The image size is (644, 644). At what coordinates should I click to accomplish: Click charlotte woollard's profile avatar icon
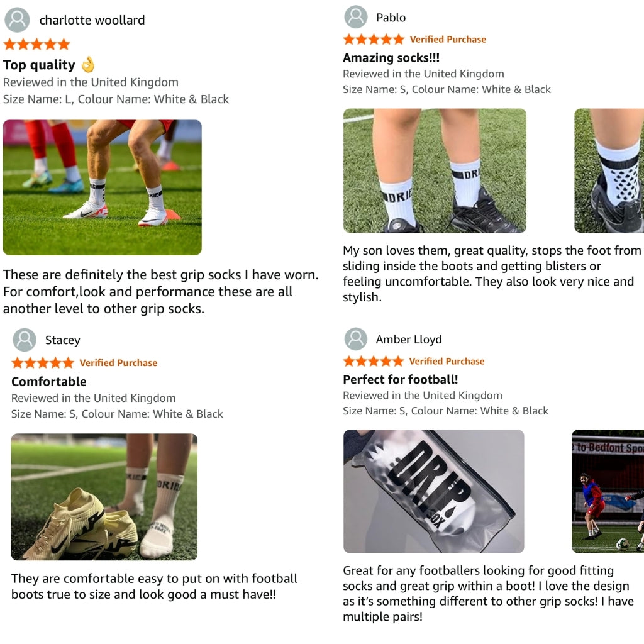pyautogui.click(x=17, y=20)
